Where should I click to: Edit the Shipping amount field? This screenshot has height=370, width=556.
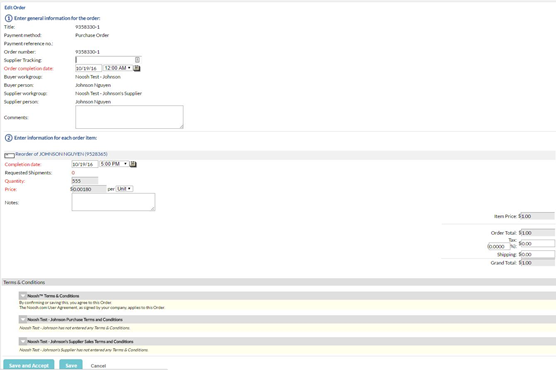[537, 254]
